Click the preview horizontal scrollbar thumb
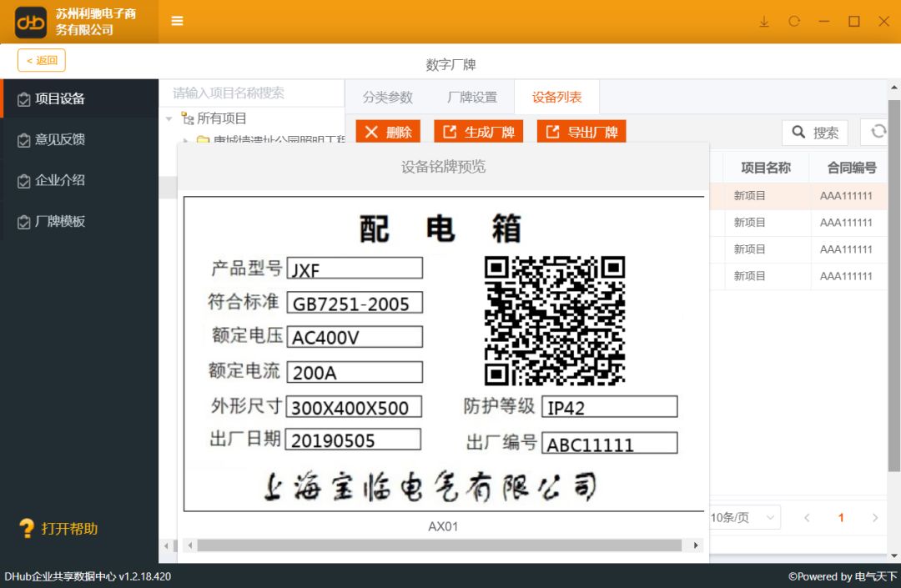The width and height of the screenshot is (901, 588). pos(440,545)
